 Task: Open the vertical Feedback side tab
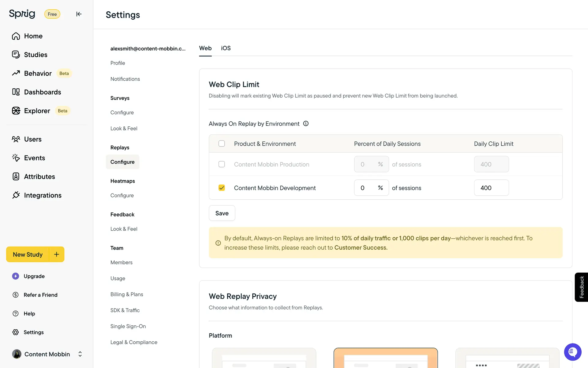click(x=581, y=287)
